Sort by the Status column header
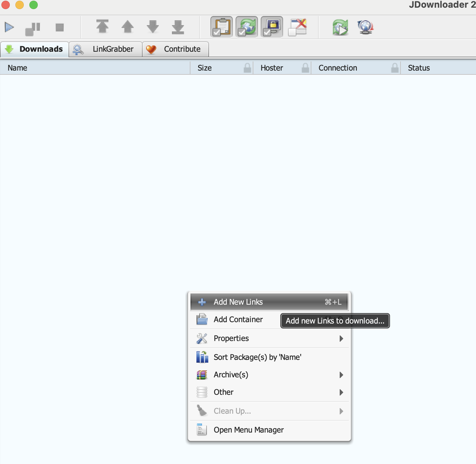The height and width of the screenshot is (464, 476). tap(439, 68)
